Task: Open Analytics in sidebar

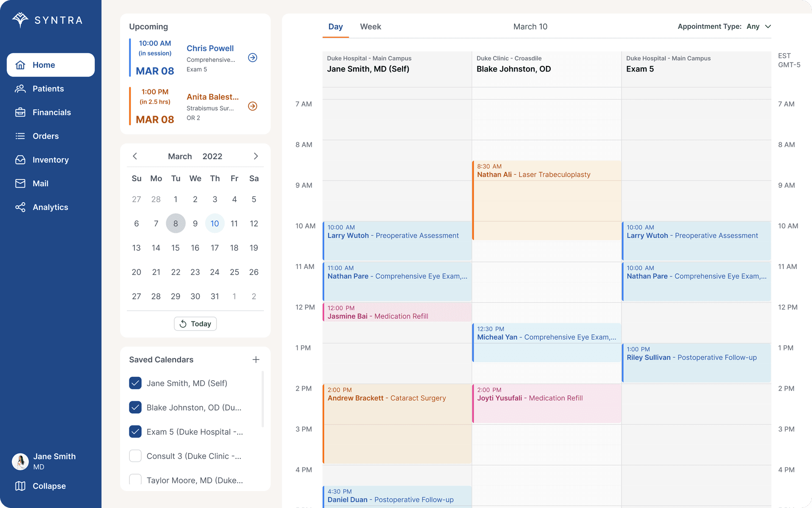Action: coord(50,207)
